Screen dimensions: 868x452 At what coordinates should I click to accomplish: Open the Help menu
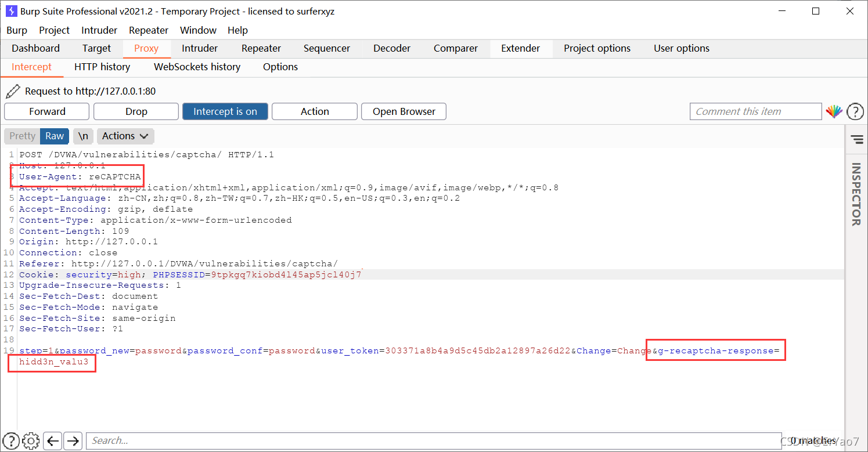point(237,30)
